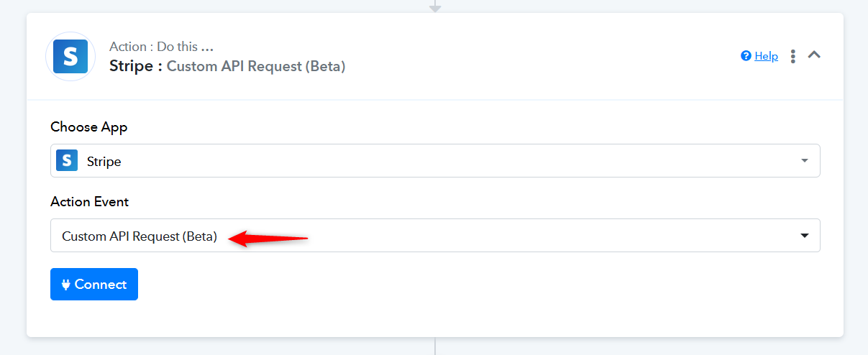Click the Choose App label

(89, 127)
